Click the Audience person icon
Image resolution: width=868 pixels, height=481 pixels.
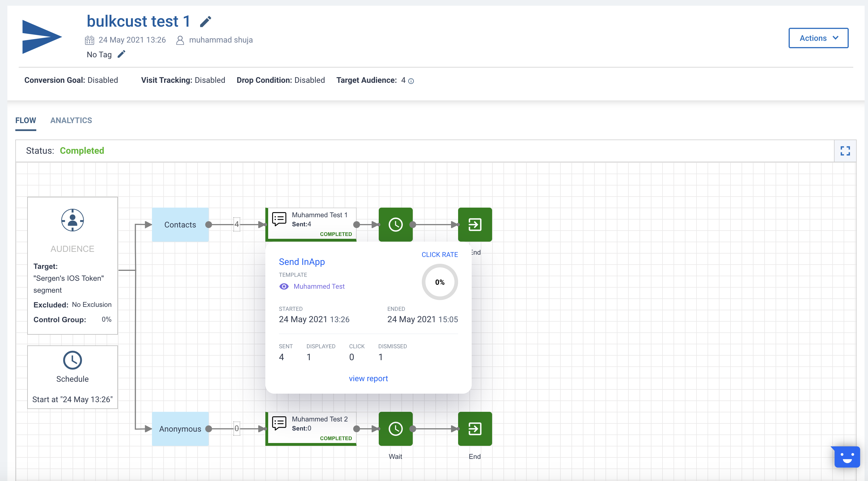[73, 220]
